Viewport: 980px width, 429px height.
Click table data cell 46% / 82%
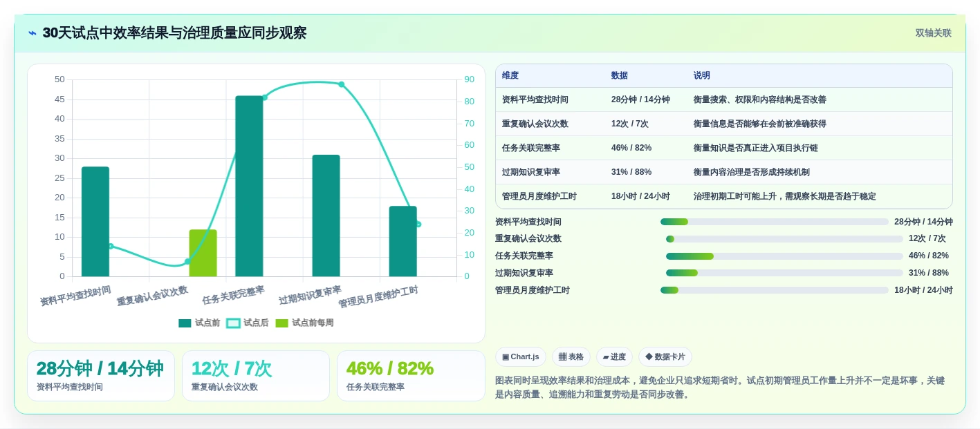tap(631, 148)
